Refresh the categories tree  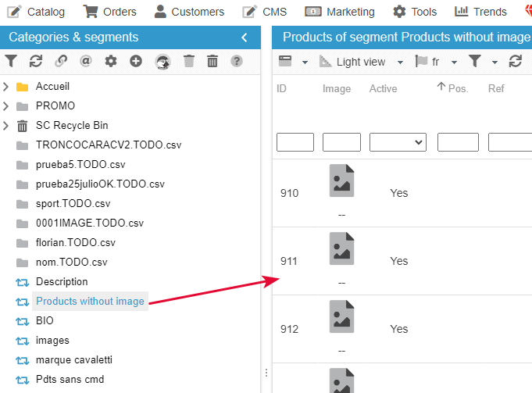point(35,61)
